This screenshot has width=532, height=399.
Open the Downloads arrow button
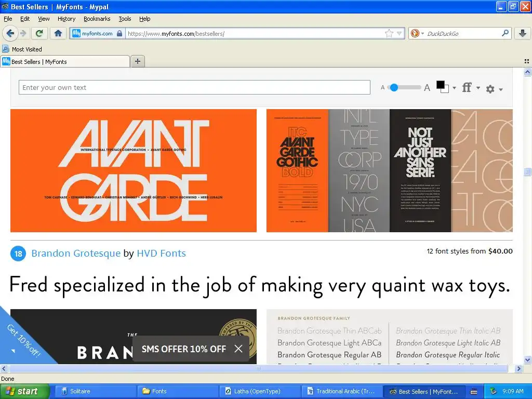523,33
